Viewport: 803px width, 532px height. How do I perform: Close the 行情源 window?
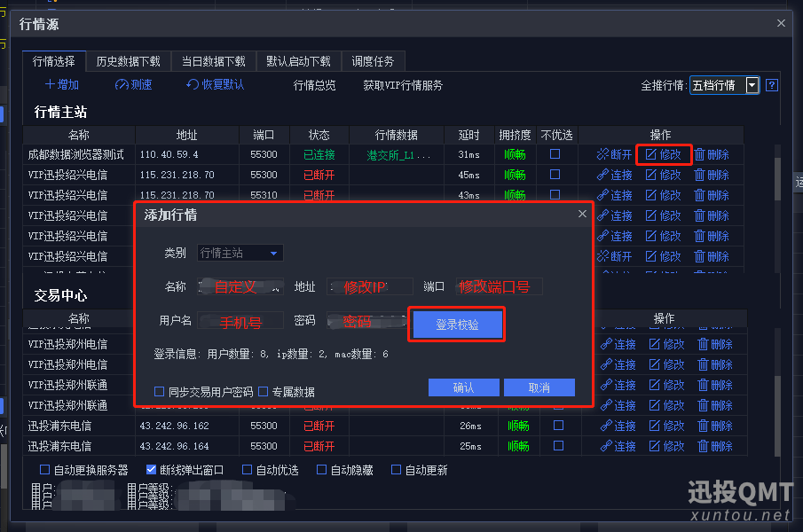pos(781,23)
